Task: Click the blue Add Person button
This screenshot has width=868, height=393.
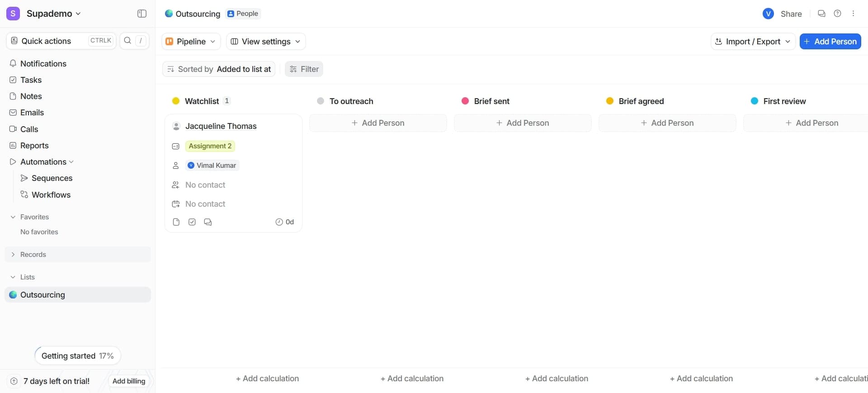Action: (830, 42)
